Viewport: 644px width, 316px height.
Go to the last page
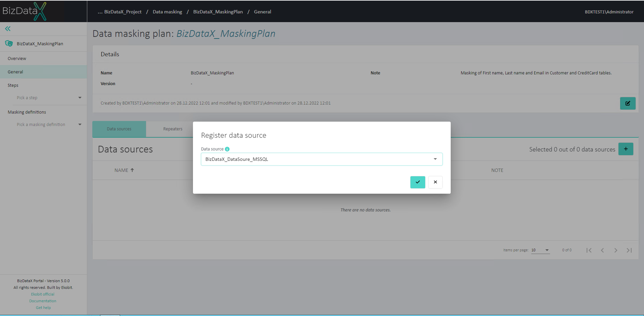pos(629,250)
